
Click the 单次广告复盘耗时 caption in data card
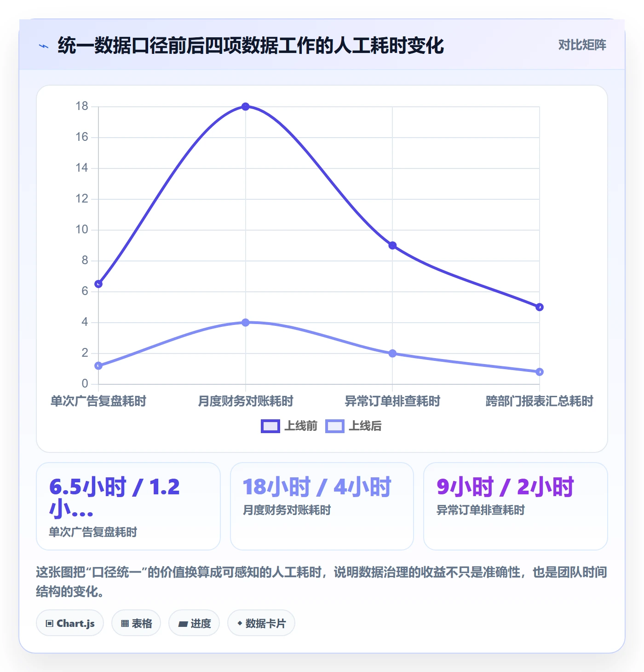pos(93,532)
